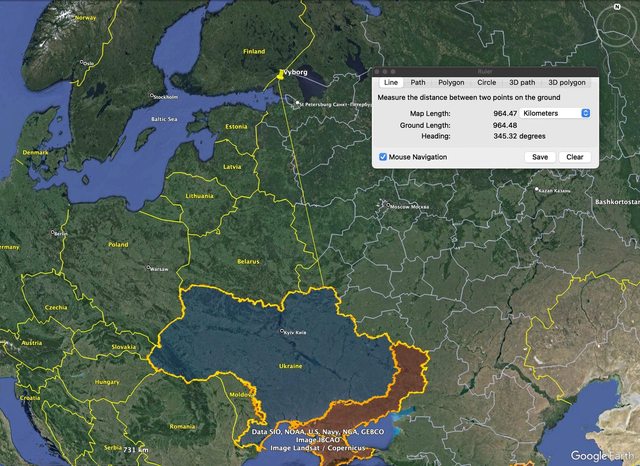Open the Polygon measurement tab
The height and width of the screenshot is (466, 640).
tap(451, 82)
